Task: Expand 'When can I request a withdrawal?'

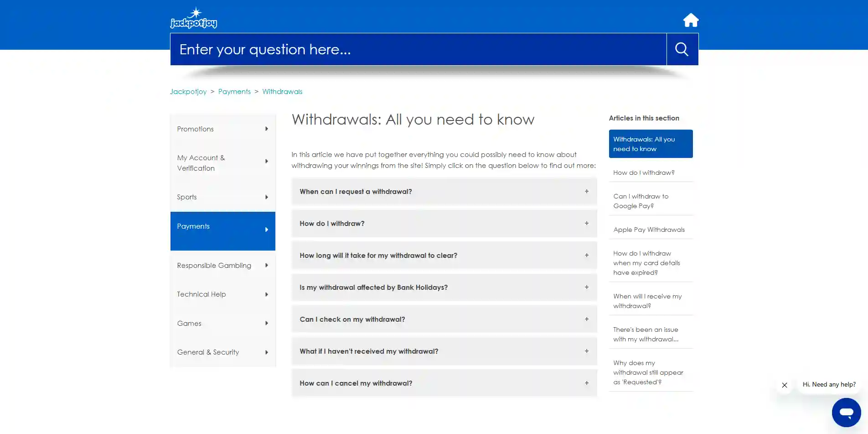Action: (x=444, y=192)
